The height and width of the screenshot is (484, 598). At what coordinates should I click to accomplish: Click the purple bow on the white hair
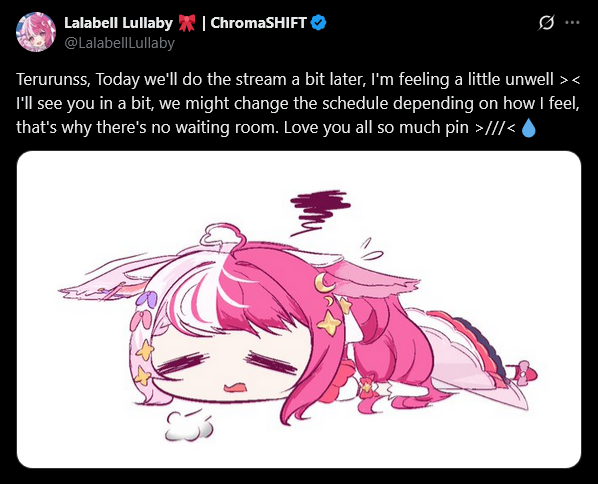tap(147, 299)
